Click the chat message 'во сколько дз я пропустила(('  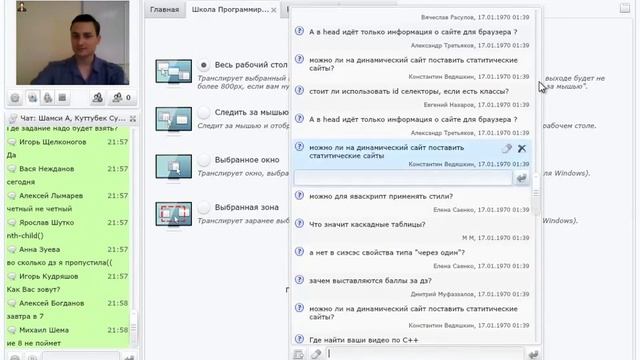(59, 263)
